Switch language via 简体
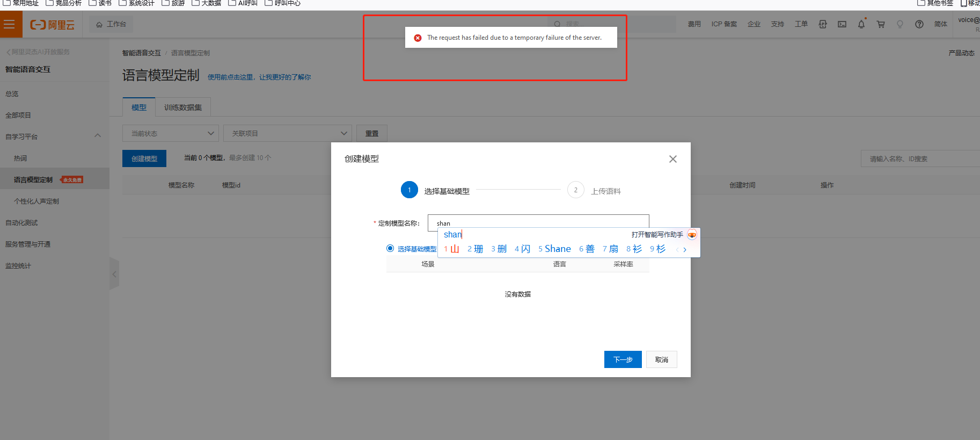The width and height of the screenshot is (980, 440). [x=941, y=24]
